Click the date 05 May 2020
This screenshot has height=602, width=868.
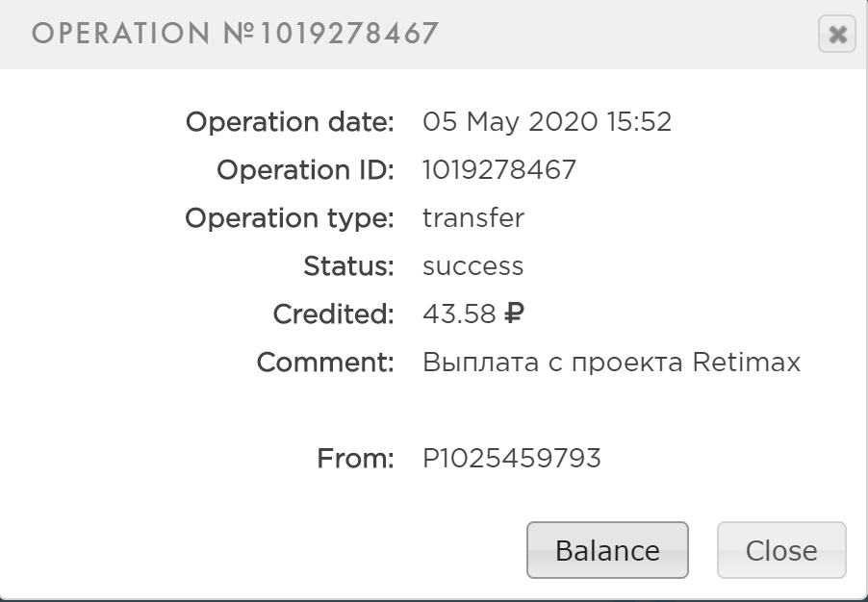point(510,122)
